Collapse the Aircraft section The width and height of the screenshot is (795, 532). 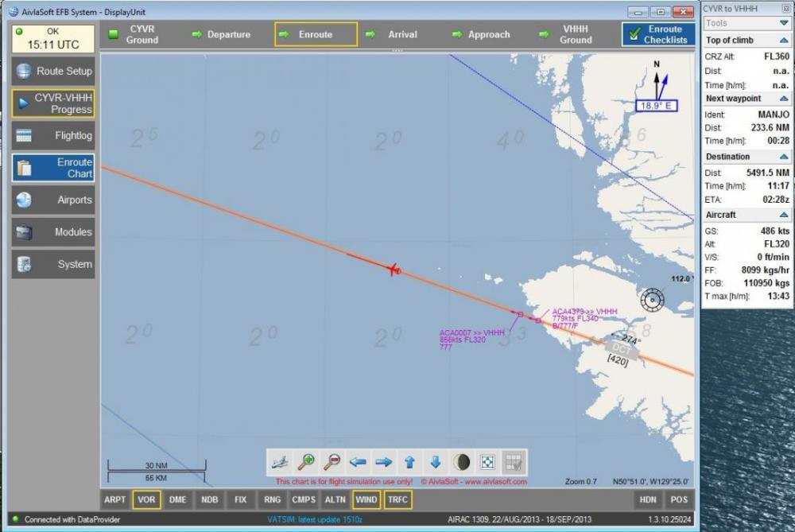[784, 215]
